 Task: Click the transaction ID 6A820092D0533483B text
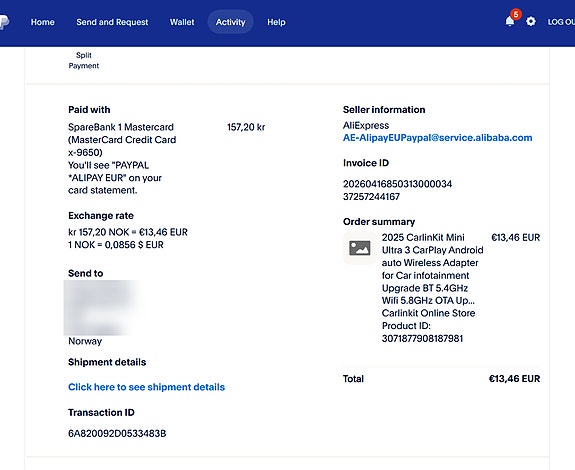click(x=117, y=434)
